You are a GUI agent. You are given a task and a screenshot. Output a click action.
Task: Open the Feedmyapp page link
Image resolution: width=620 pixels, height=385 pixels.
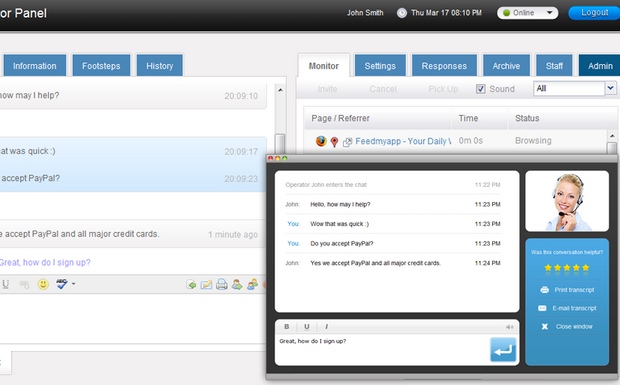pos(403,141)
